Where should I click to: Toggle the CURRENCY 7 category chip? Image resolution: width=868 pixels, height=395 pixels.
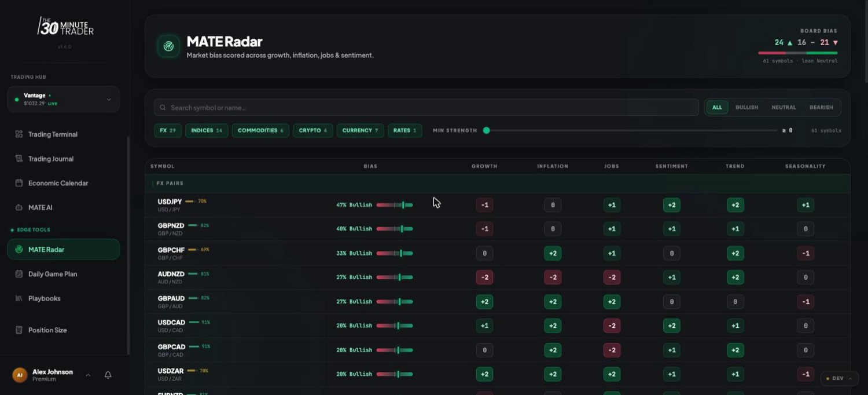point(360,130)
